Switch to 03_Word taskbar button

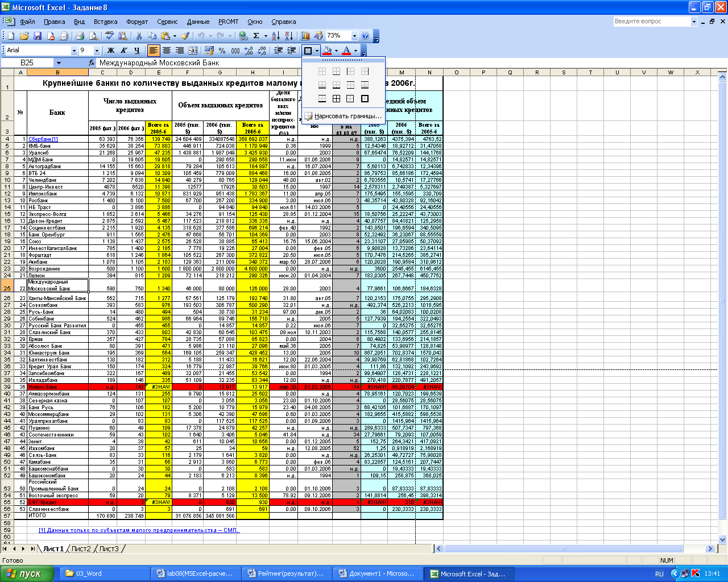click(106, 573)
